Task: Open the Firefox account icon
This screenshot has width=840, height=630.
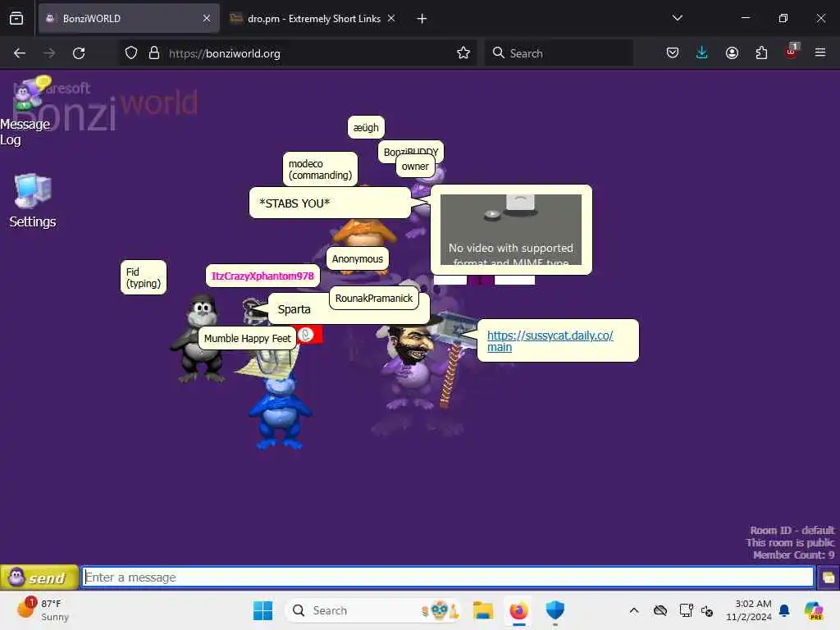Action: pos(732,52)
